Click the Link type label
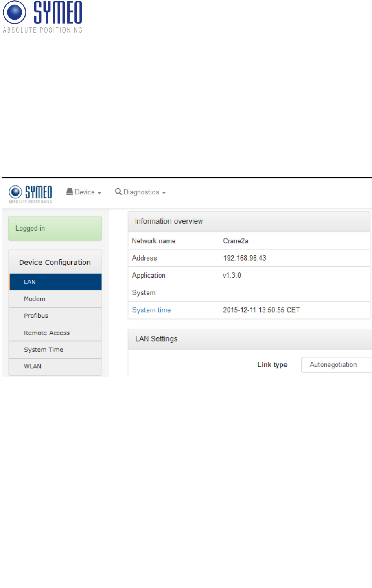 coord(272,365)
